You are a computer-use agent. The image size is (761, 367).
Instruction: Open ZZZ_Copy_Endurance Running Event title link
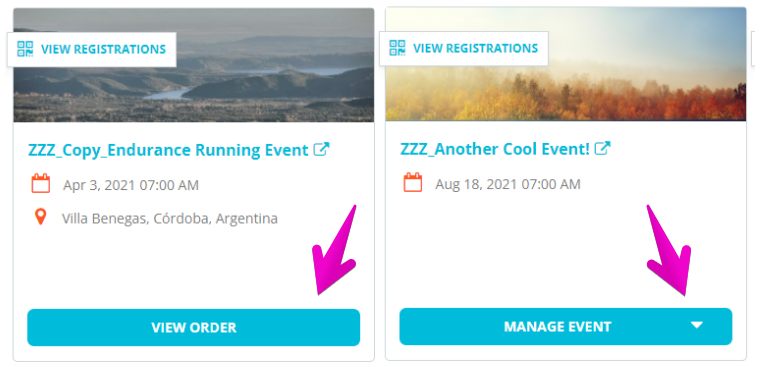pyautogui.click(x=168, y=150)
